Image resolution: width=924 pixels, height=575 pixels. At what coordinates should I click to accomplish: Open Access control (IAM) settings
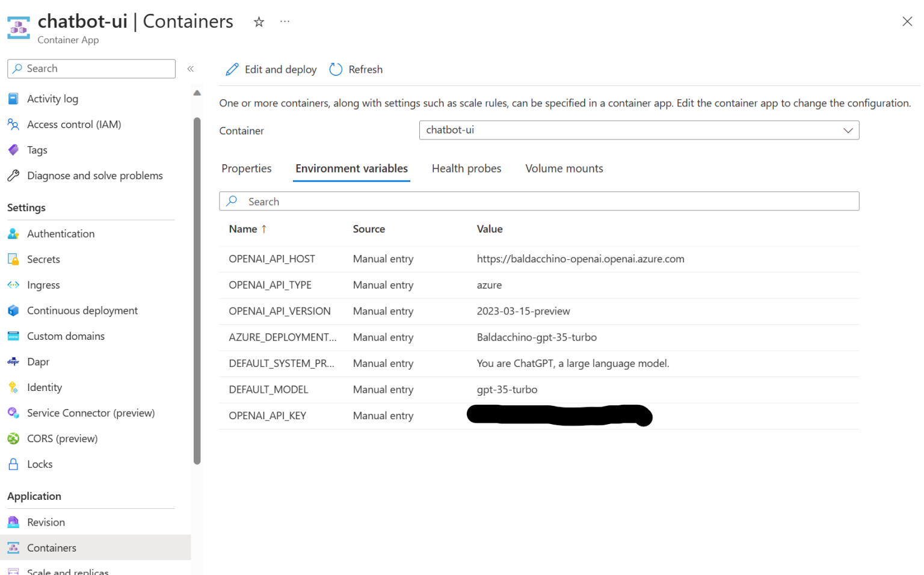point(13,124)
